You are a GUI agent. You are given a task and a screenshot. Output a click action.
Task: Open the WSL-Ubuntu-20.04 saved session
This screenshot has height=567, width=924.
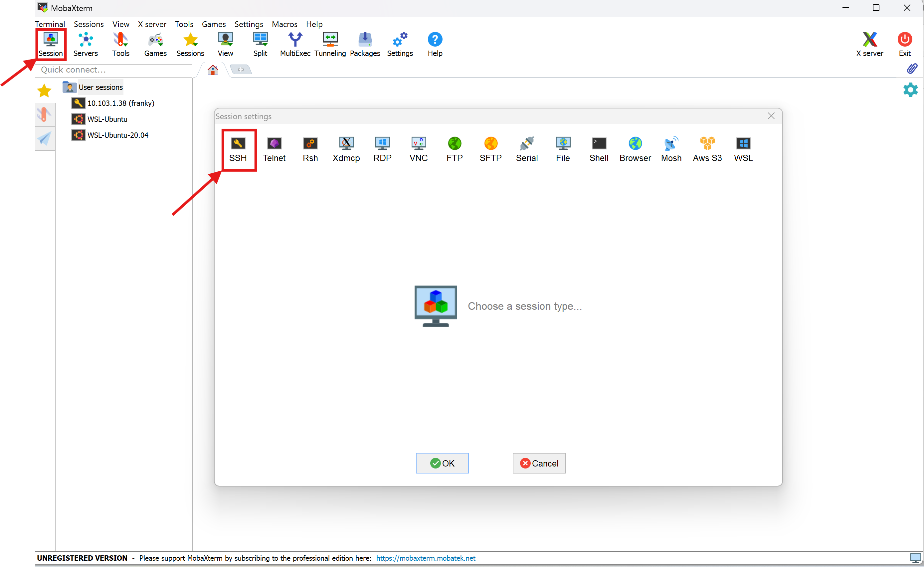117,135
